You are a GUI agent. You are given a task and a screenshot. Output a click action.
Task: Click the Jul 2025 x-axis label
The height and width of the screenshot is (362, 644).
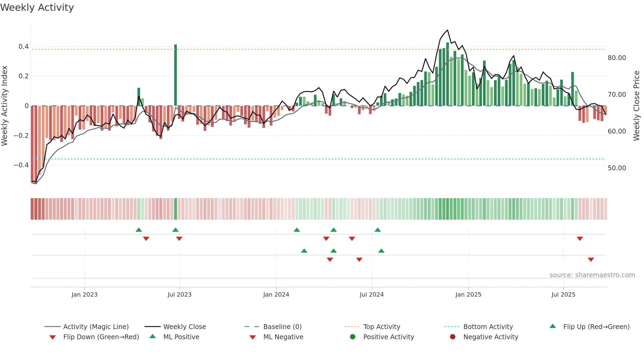pos(563,294)
